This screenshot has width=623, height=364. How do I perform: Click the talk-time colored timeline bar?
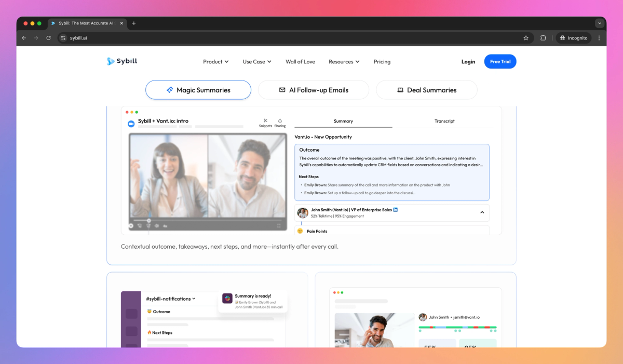coord(457,327)
